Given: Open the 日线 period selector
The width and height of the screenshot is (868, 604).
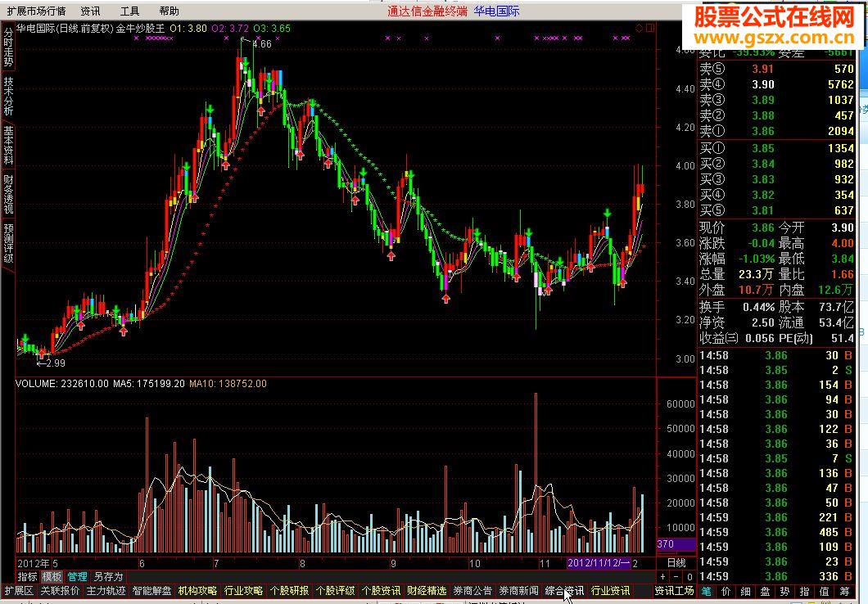Looking at the screenshot, I should coord(676,563).
